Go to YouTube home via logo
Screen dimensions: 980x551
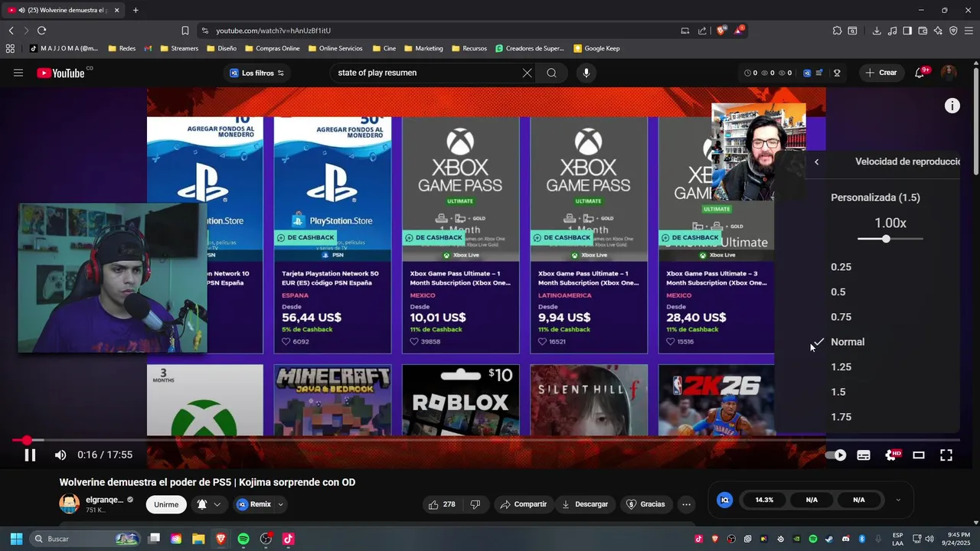tap(61, 73)
